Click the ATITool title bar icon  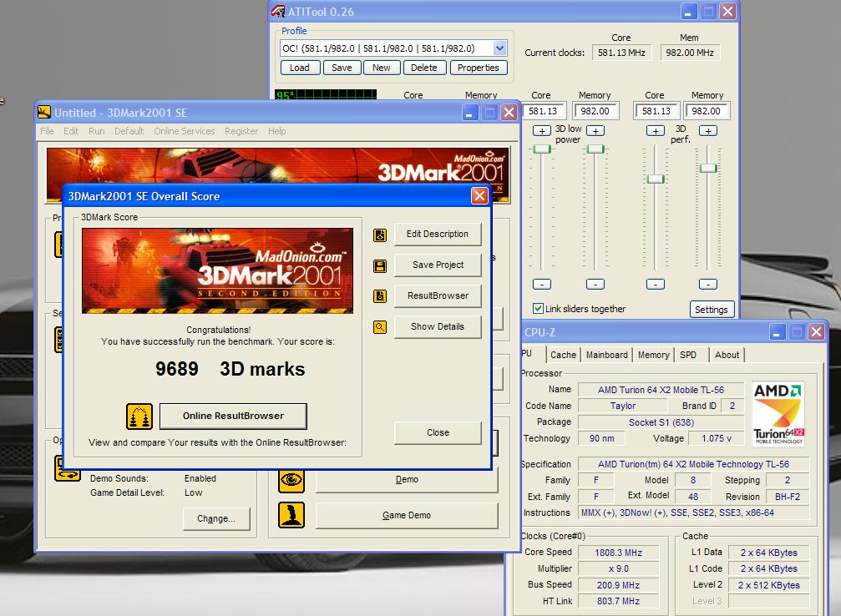pos(278,11)
